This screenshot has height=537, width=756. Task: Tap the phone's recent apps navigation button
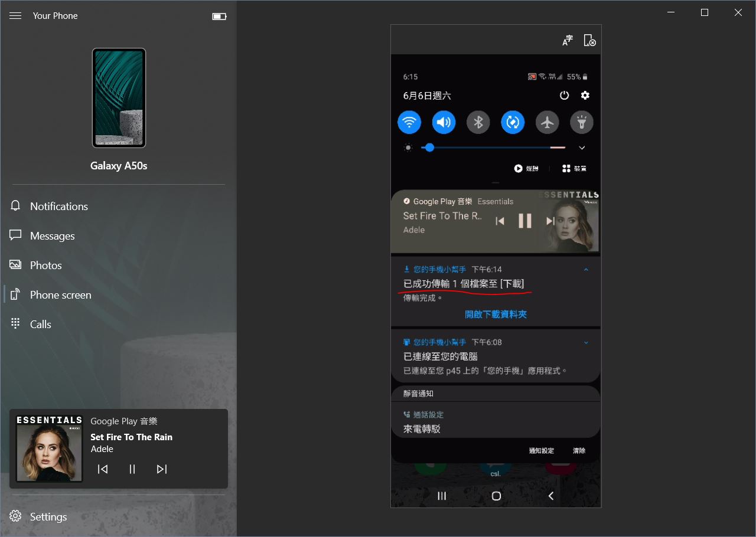(442, 496)
